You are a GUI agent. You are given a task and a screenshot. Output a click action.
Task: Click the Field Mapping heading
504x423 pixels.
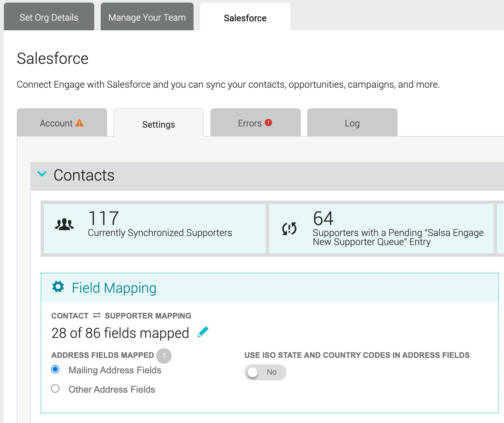click(x=114, y=288)
